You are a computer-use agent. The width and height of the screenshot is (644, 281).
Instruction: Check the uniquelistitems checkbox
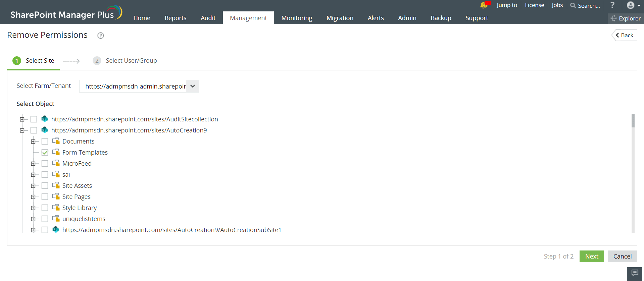45,219
